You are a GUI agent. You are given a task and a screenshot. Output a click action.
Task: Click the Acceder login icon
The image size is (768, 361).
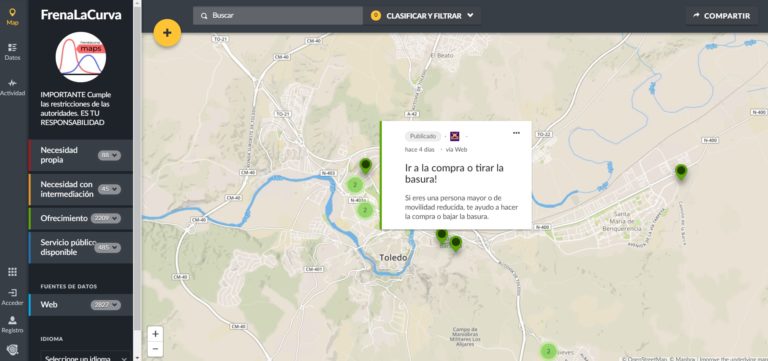[12, 297]
